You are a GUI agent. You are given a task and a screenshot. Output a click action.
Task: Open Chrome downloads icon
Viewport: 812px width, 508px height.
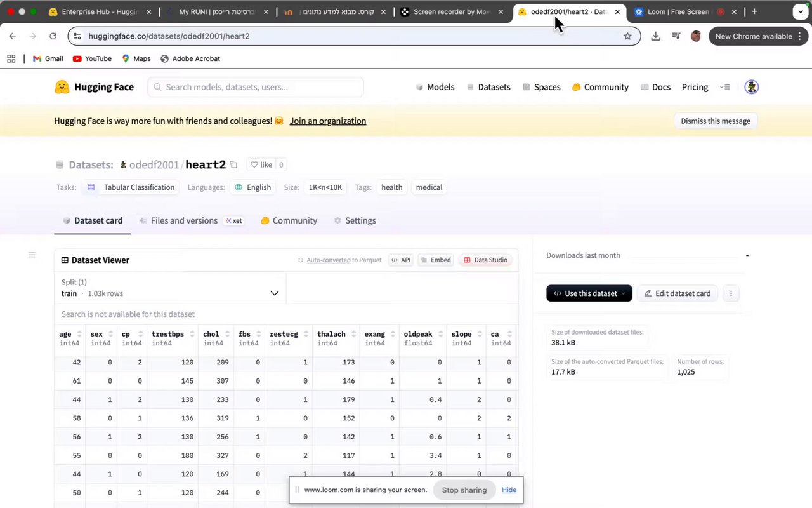(x=656, y=36)
